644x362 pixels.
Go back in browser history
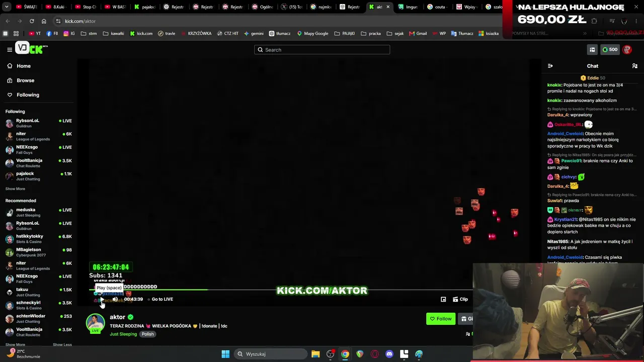tap(8, 21)
